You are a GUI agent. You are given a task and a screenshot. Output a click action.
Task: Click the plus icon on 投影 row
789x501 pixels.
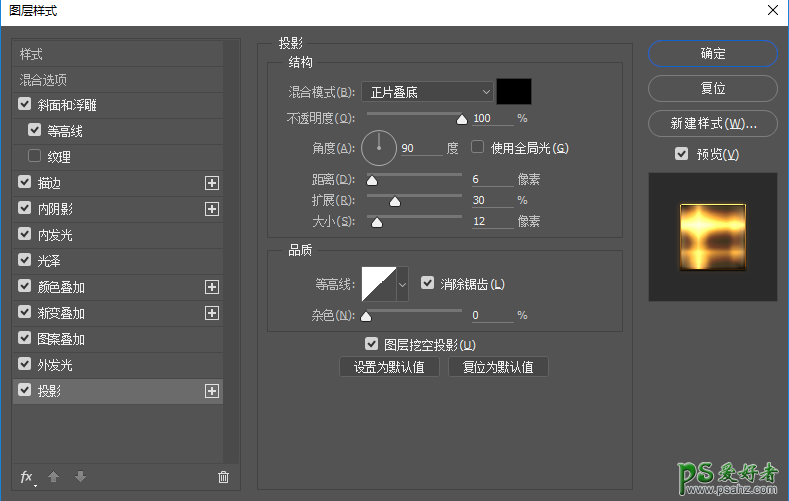click(211, 391)
